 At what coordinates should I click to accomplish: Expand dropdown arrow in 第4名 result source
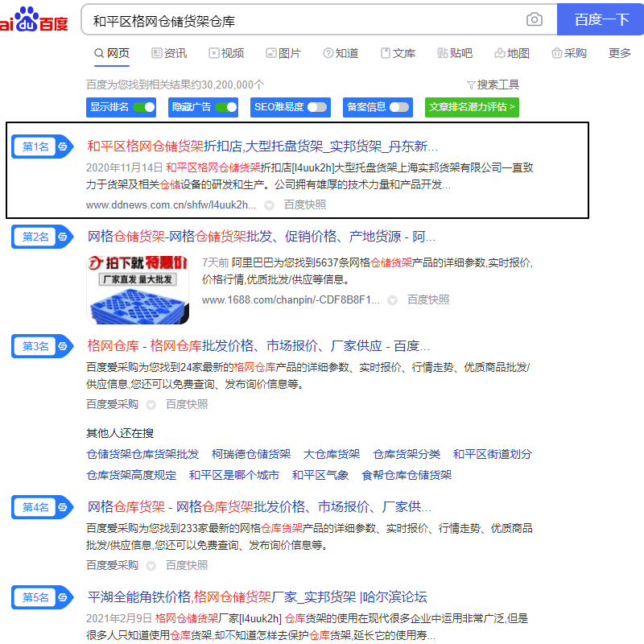click(151, 566)
